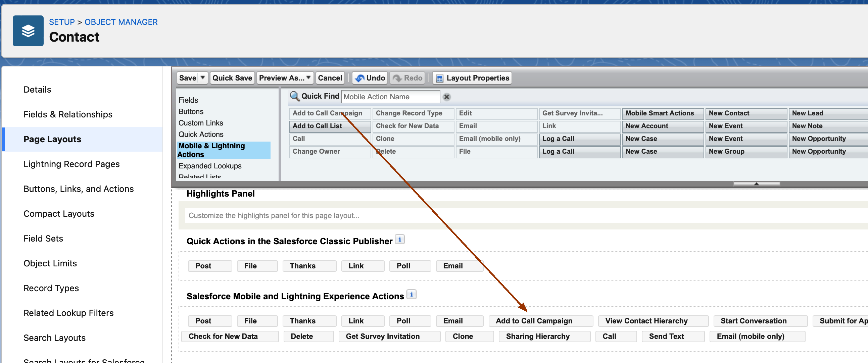
Task: Open Layout Properties
Action: 472,78
